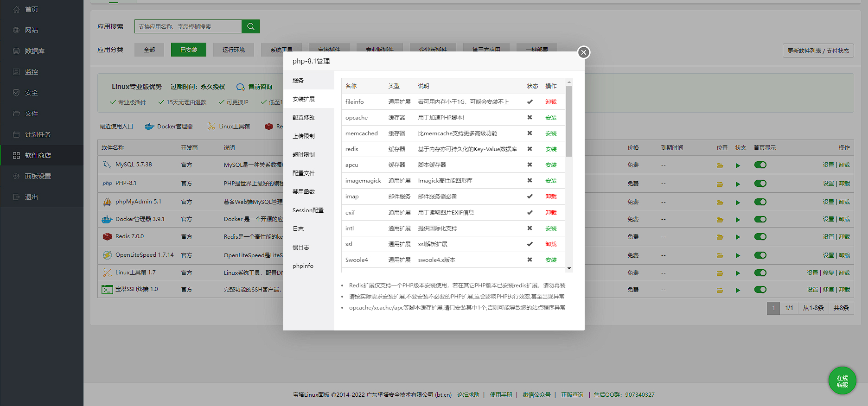
Task: Toggle homepage display for MySQL 5.7.38
Action: point(760,165)
